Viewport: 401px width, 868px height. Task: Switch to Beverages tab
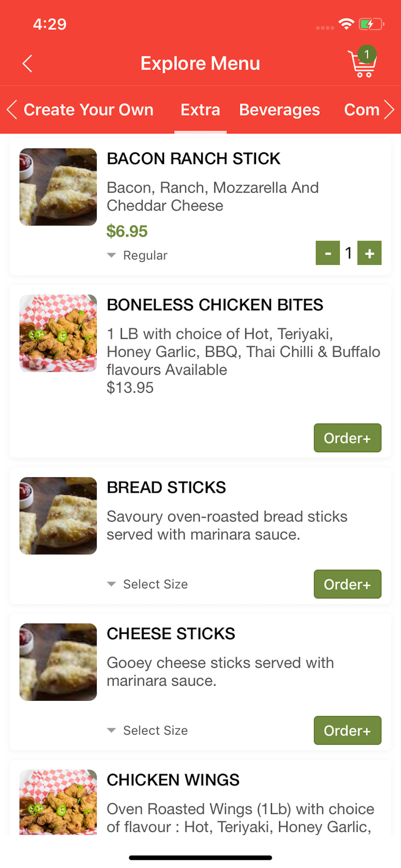click(279, 110)
